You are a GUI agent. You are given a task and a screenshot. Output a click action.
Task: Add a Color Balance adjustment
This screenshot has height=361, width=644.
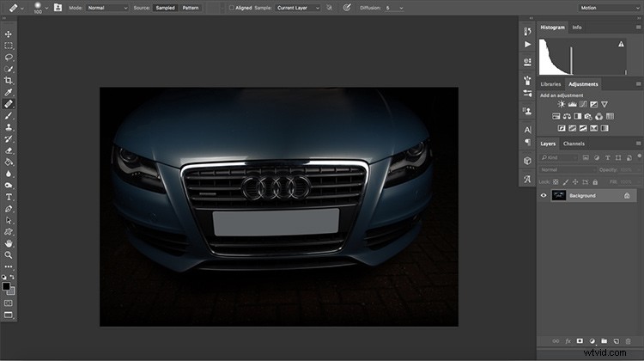[567, 116]
